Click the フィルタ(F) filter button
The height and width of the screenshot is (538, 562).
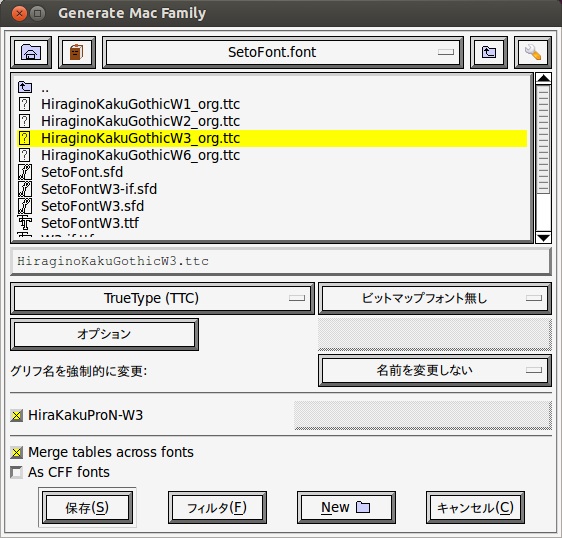pyautogui.click(x=217, y=507)
